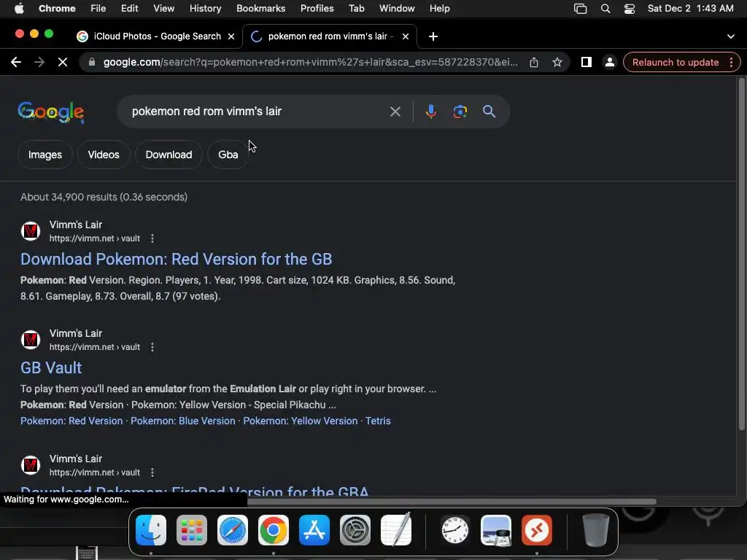The height and width of the screenshot is (560, 747).
Task: Go to Google home via logo
Action: 51,112
